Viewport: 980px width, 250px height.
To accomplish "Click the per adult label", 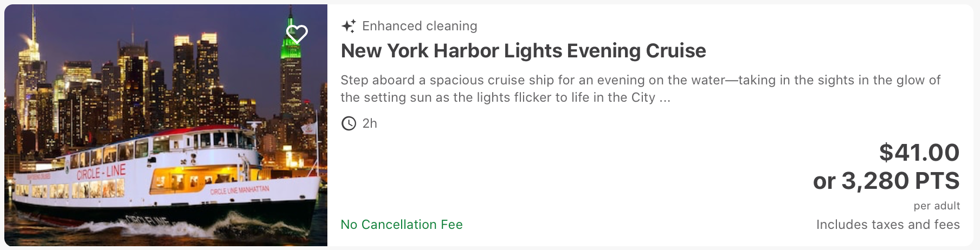I will [x=937, y=206].
